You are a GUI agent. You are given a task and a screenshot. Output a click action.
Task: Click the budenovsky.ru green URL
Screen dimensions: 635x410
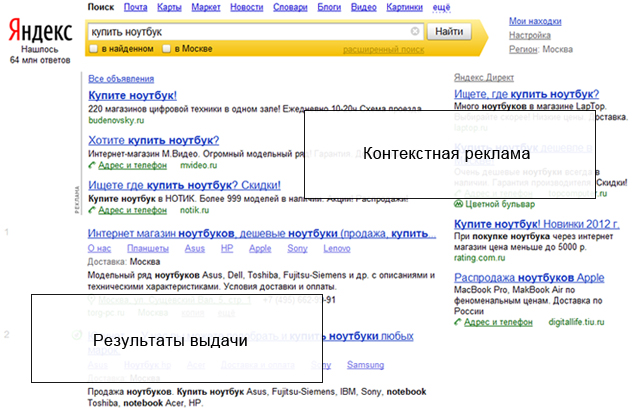(116, 120)
